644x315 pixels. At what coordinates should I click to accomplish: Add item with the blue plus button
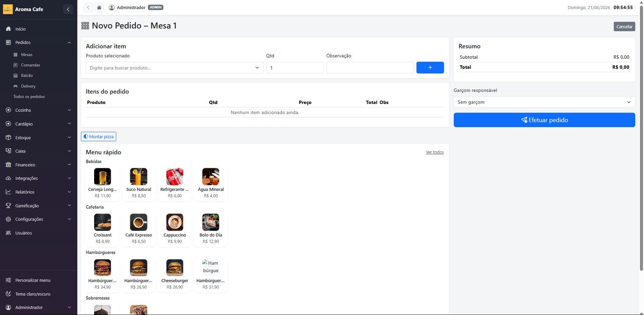click(430, 67)
